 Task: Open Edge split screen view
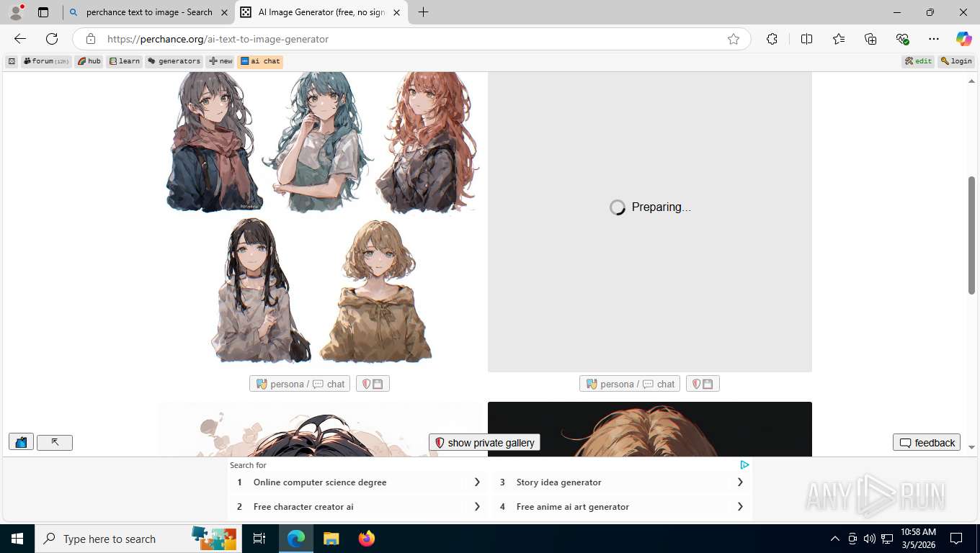tap(806, 39)
